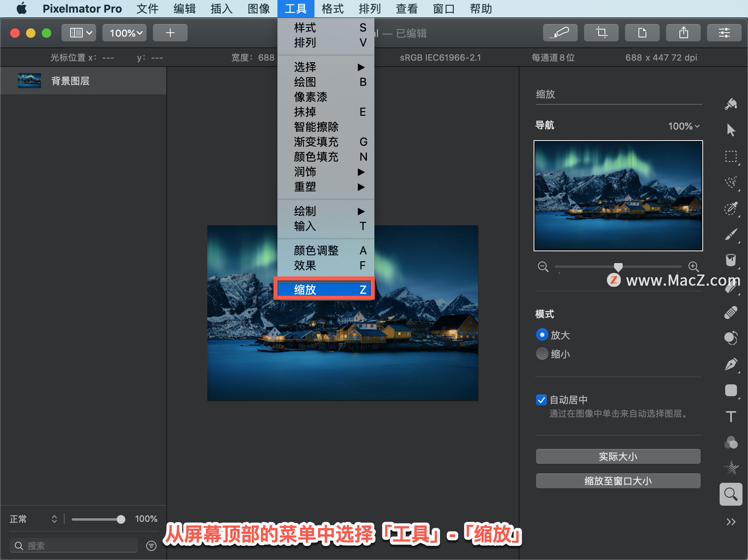Click the Crop toolbar button
The height and width of the screenshot is (560, 748).
601,33
